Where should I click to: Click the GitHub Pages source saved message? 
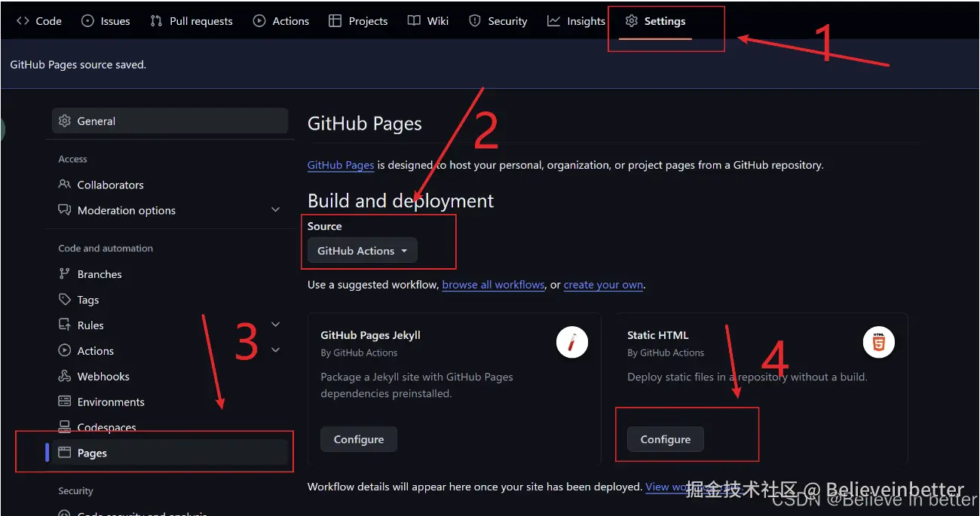click(x=78, y=65)
